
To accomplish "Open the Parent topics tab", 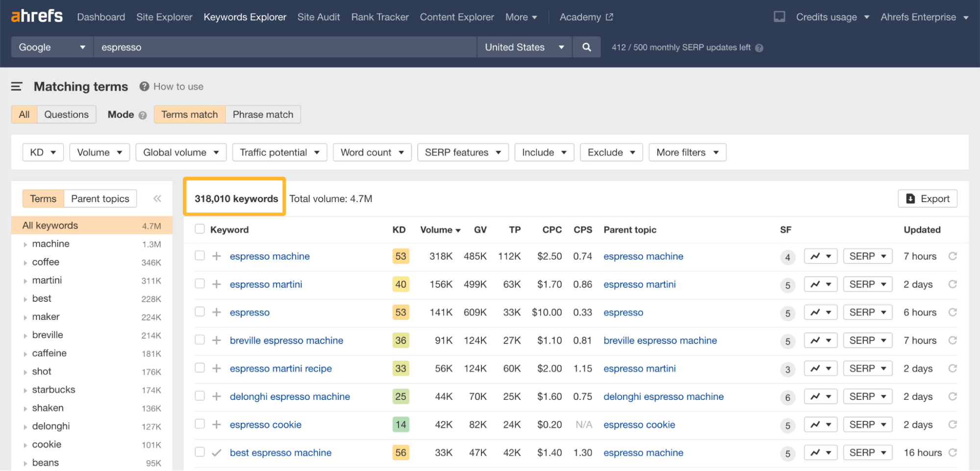I will tap(100, 198).
